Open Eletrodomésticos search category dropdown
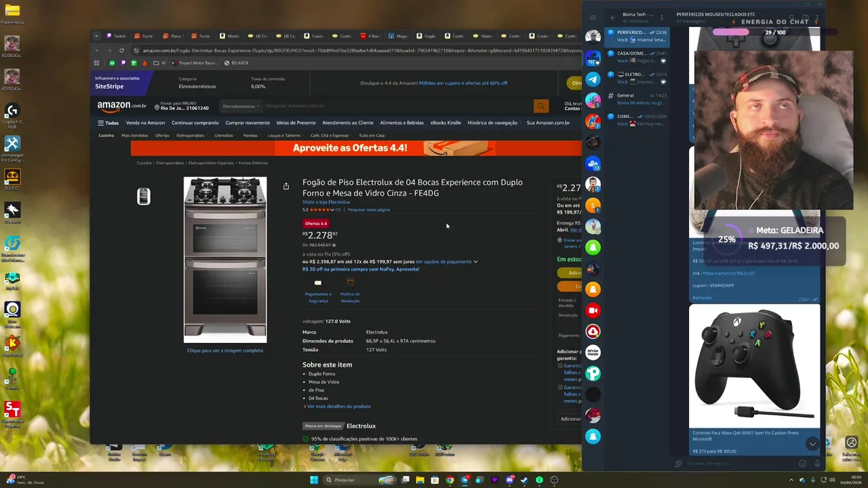The height and width of the screenshot is (488, 868). [241, 106]
